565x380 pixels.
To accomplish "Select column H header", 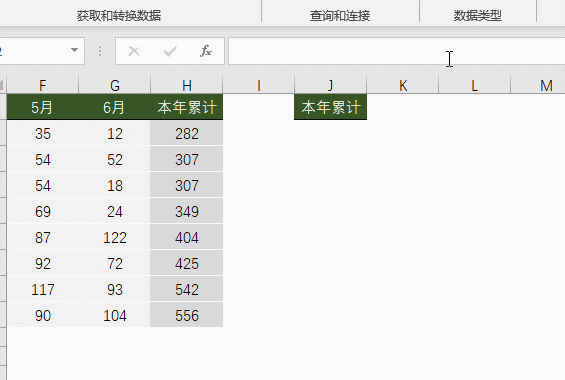I will click(187, 86).
